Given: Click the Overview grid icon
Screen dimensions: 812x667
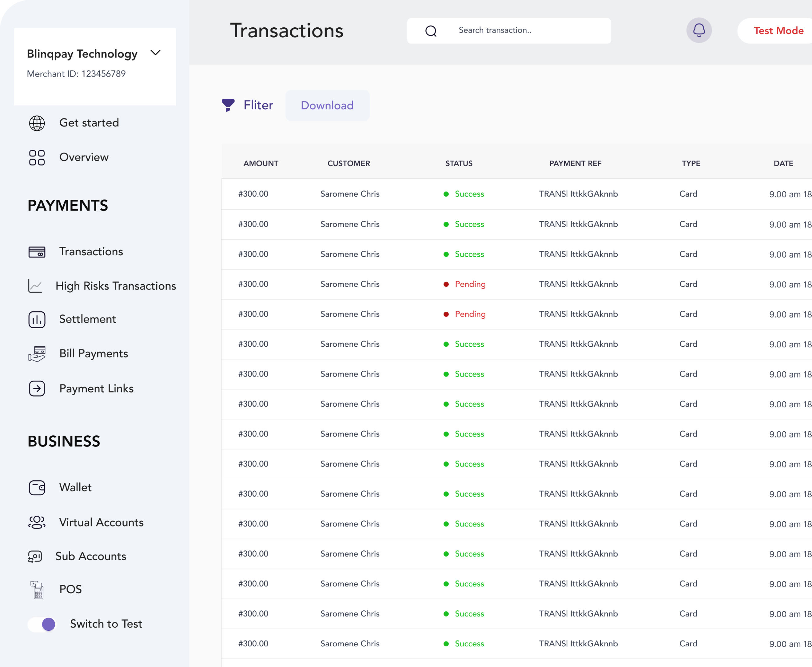Looking at the screenshot, I should (37, 158).
